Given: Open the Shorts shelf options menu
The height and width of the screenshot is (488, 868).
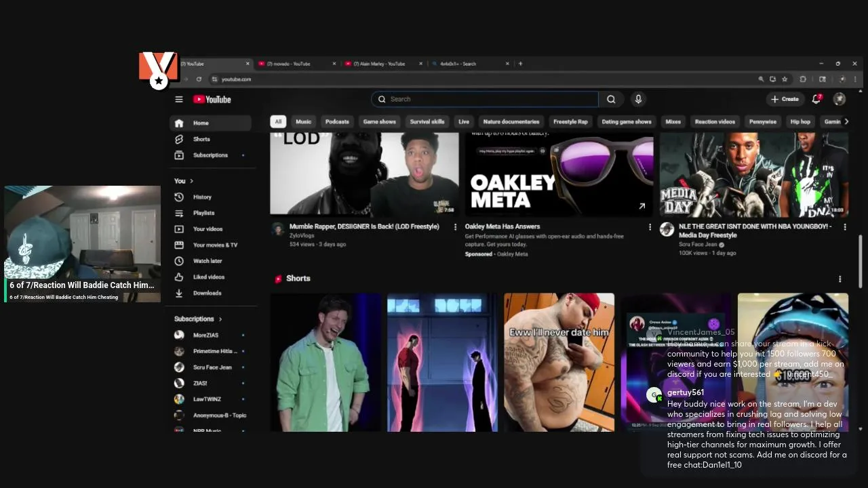Looking at the screenshot, I should pyautogui.click(x=840, y=279).
